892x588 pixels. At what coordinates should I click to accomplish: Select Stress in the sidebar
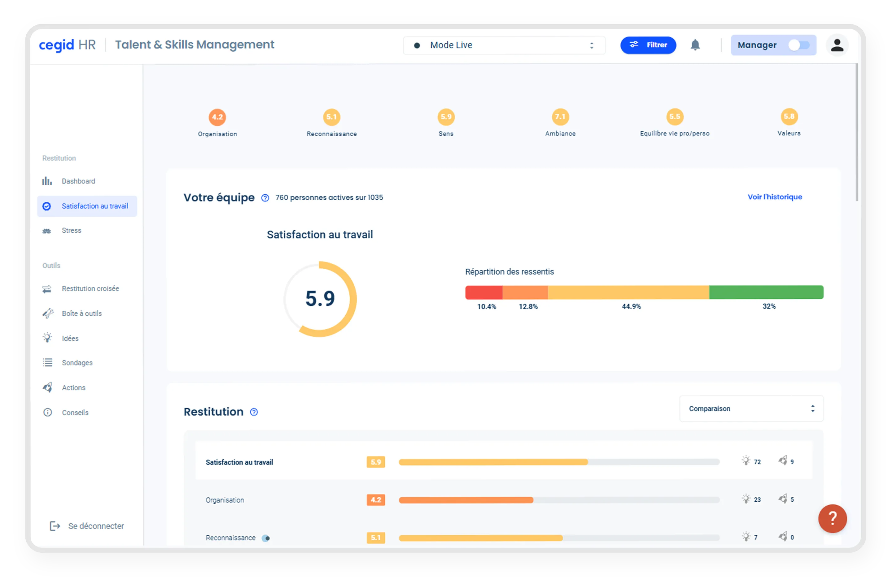pyautogui.click(x=71, y=231)
